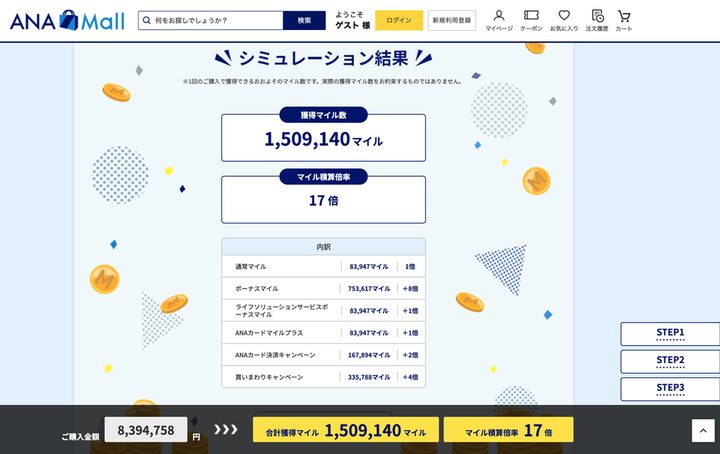This screenshot has width=720, height=454.
Task: Select the ANAカードマイルプラス row label
Action: (x=269, y=333)
